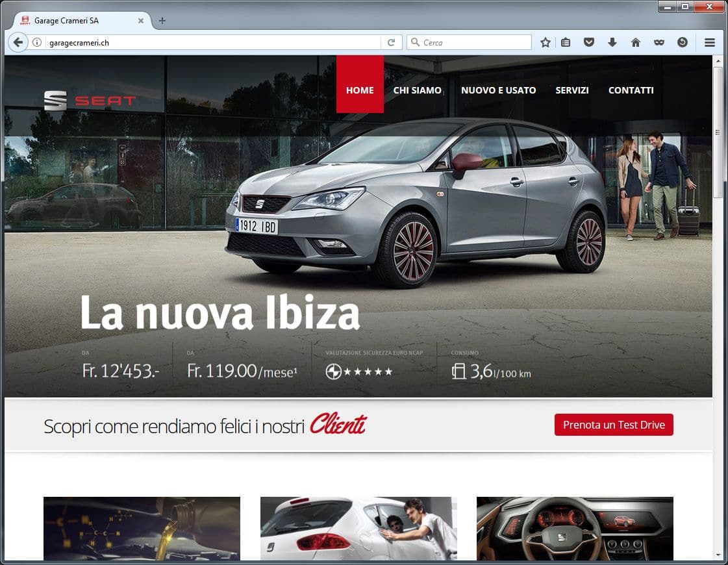Click the Euro NCAP five-star rating

click(359, 371)
